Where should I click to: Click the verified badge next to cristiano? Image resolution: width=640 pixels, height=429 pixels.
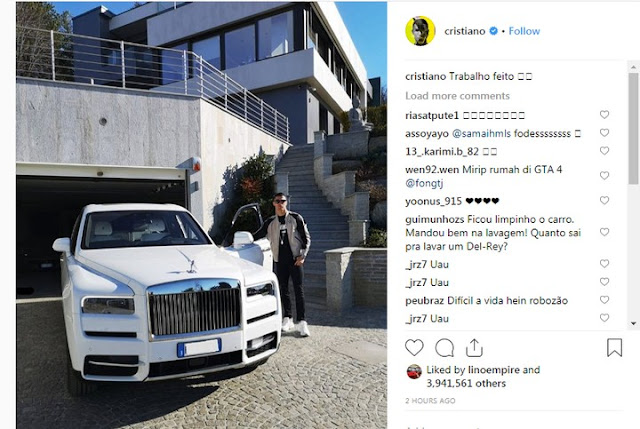[x=493, y=31]
